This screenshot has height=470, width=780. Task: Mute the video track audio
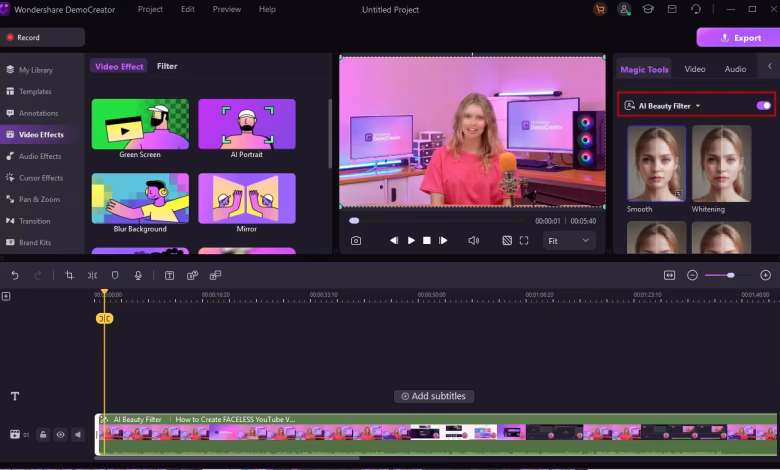tap(78, 435)
